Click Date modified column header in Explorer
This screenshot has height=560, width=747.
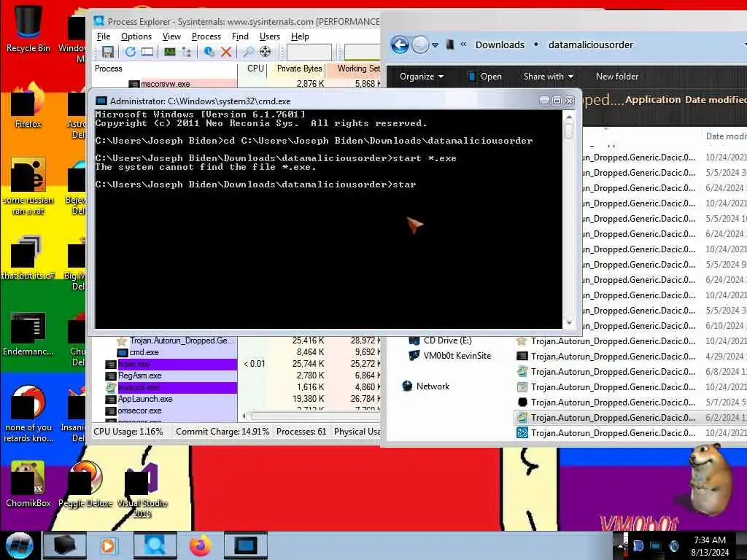(725, 136)
